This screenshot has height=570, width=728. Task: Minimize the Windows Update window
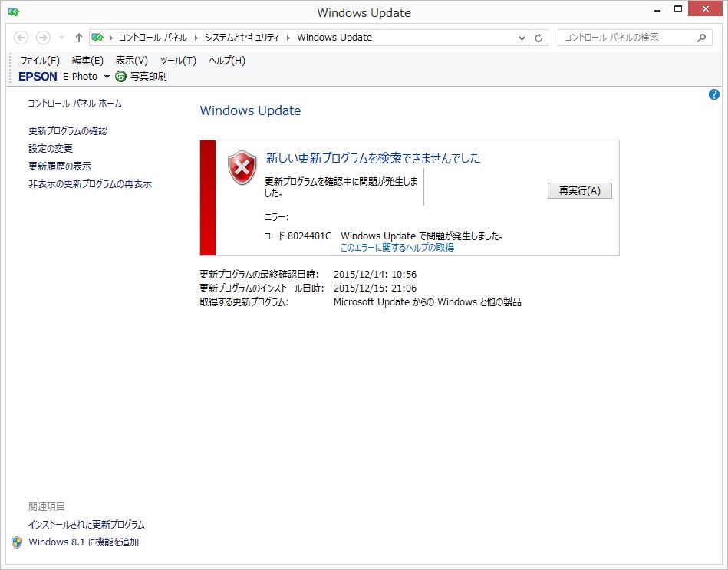point(657,9)
